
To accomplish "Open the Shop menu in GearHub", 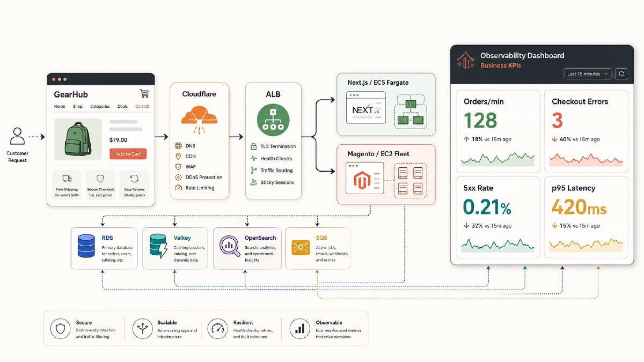I will pyautogui.click(x=78, y=107).
